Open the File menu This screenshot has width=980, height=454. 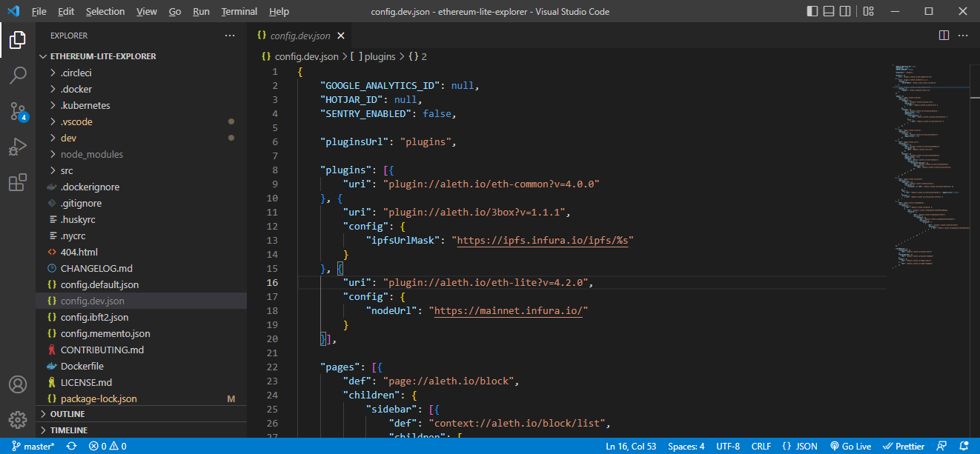(x=39, y=12)
